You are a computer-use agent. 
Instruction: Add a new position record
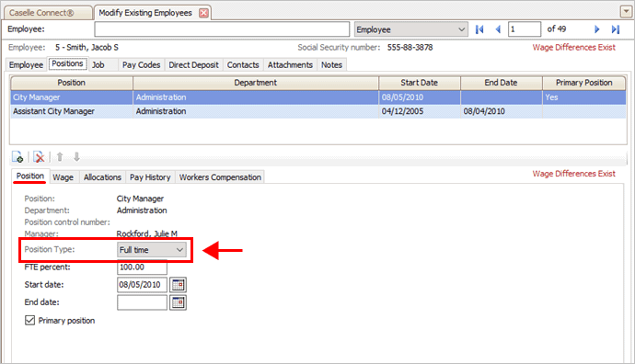(x=17, y=157)
